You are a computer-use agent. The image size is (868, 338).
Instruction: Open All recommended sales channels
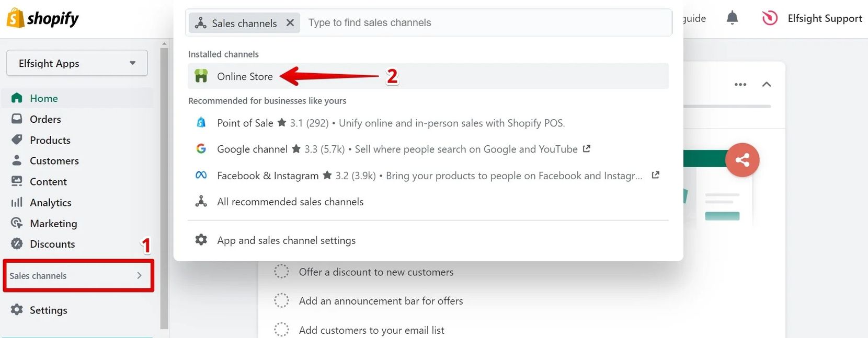290,202
